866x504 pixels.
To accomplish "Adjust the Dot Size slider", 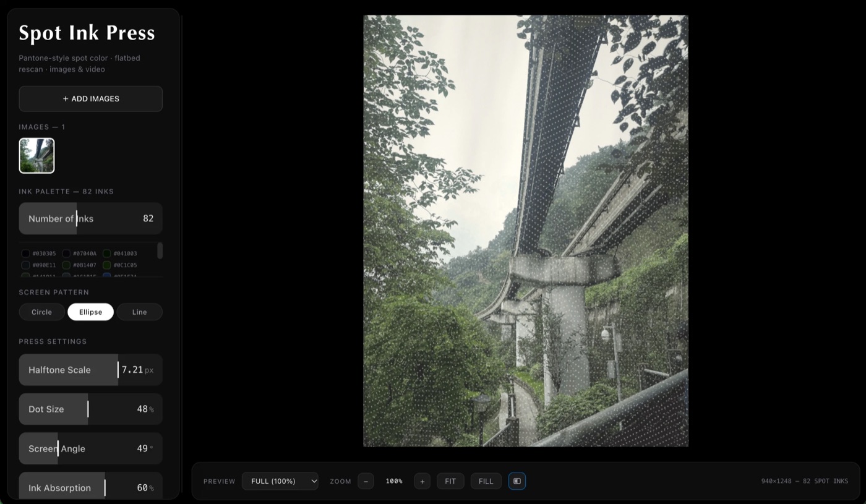I will click(x=91, y=409).
